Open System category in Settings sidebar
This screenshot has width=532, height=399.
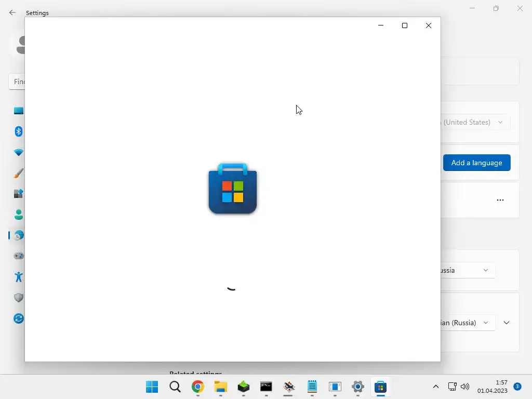(x=19, y=111)
